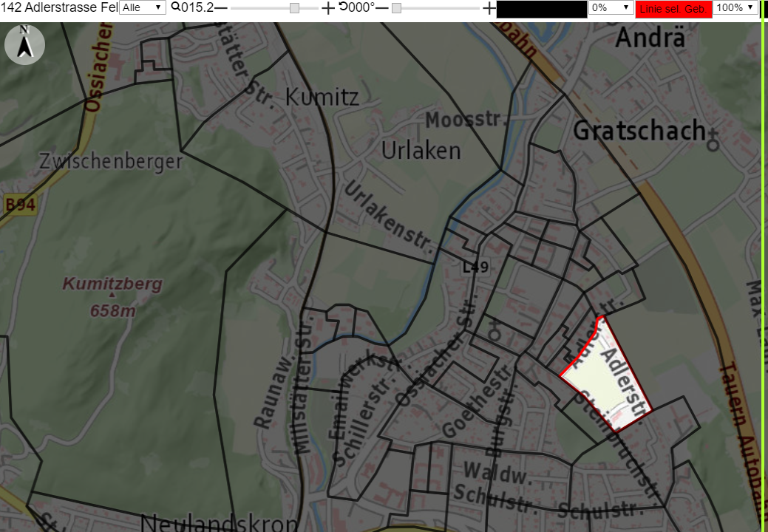Viewport: 768px width, 532px height.
Task: Open the Alle filter dropdown
Action: click(143, 7)
